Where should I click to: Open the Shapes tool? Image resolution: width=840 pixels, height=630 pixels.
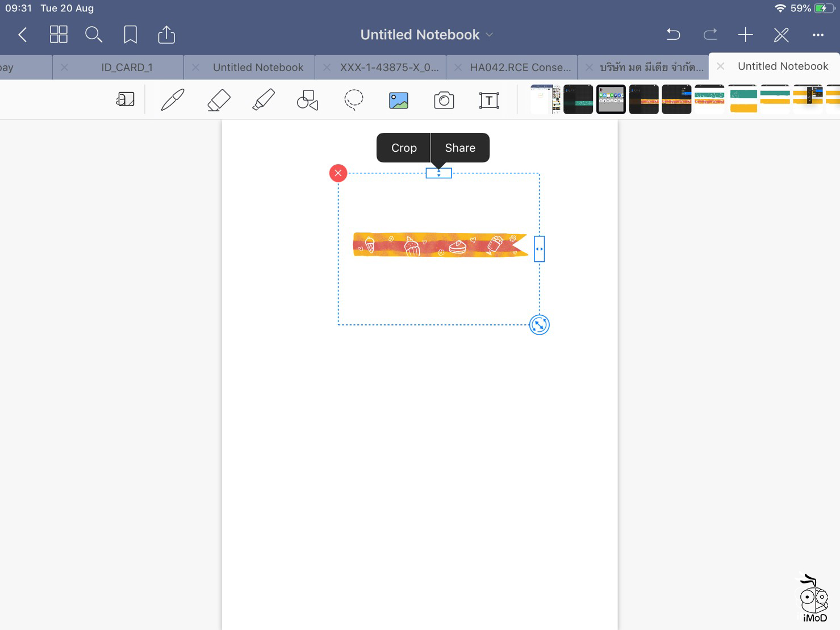307,99
